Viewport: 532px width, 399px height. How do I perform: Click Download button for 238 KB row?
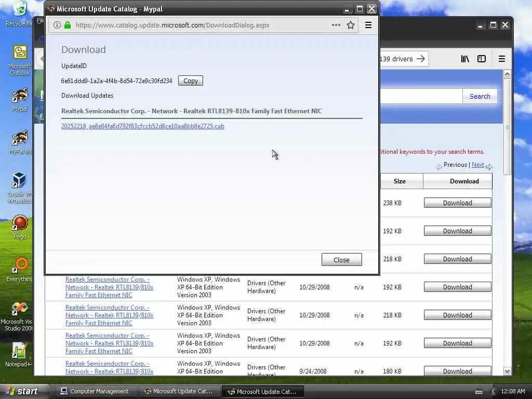(457, 203)
